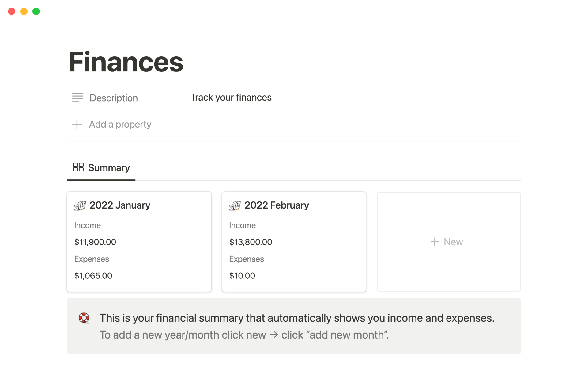This screenshot has height=368, width=588.
Task: Click the Description property lines icon
Action: 77,98
